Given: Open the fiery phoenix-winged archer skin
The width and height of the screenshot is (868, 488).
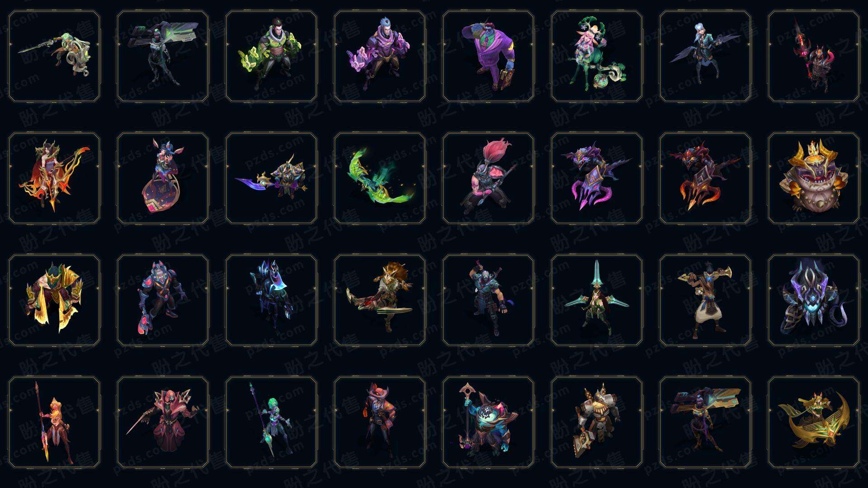Looking at the screenshot, I should pyautogui.click(x=54, y=178).
